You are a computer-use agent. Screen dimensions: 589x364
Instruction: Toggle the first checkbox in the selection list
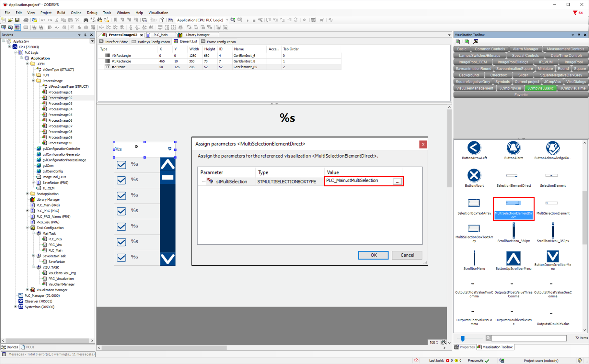click(x=121, y=165)
